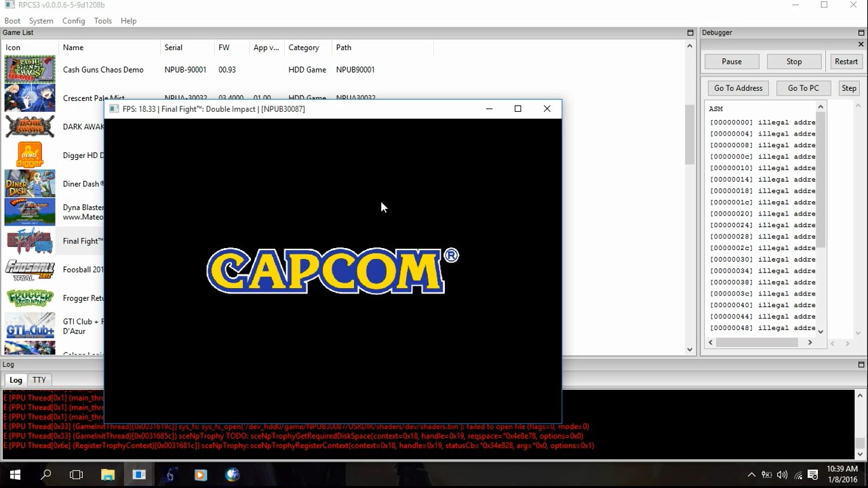Select the Diner Dash game icon
This screenshot has width=868, height=488.
[30, 184]
